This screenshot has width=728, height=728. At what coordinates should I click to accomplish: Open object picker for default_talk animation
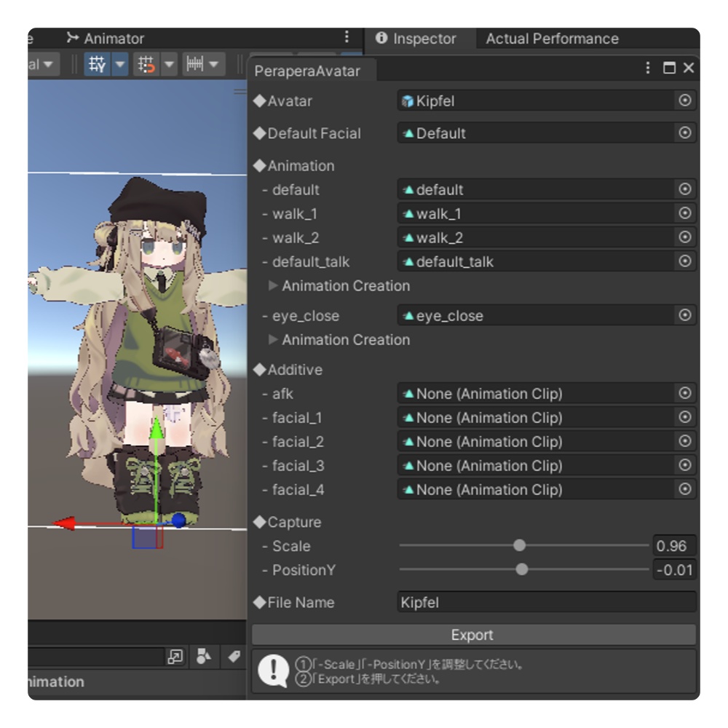685,261
